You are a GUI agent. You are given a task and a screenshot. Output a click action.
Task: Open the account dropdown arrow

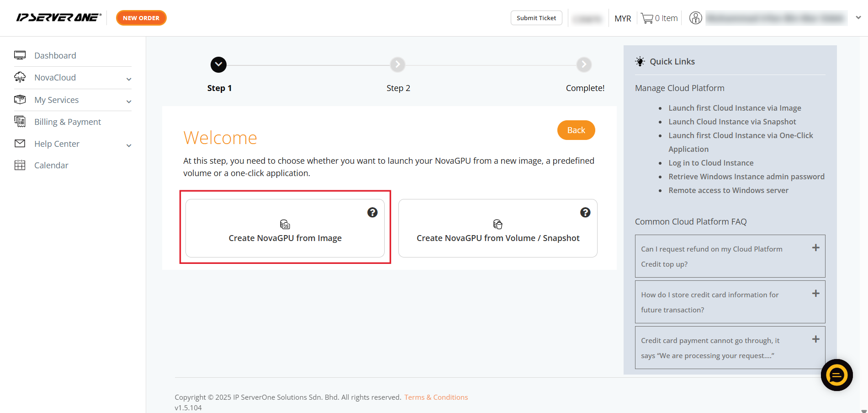(x=858, y=17)
